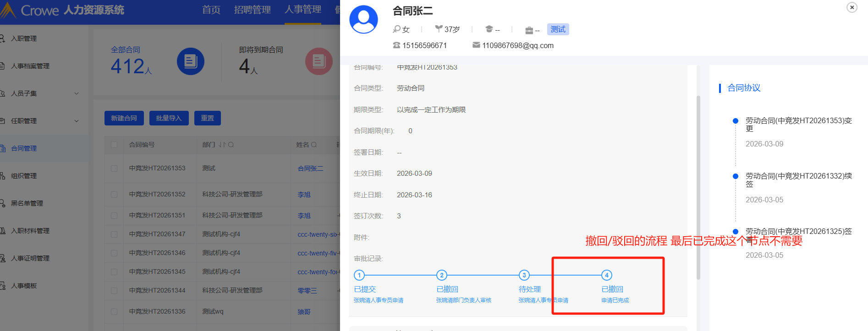Tick checkbox for contract 中竞发HT20261353
Screen dimensions: 868x331
(x=114, y=168)
